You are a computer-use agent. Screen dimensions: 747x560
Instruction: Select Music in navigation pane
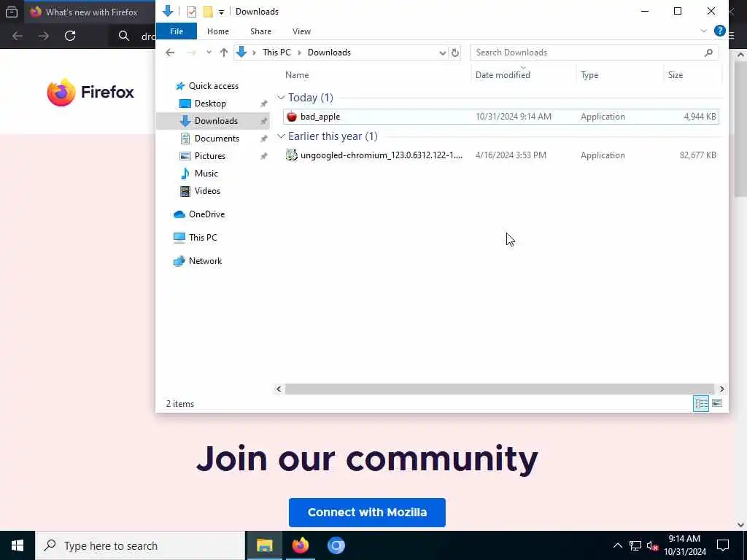click(206, 174)
